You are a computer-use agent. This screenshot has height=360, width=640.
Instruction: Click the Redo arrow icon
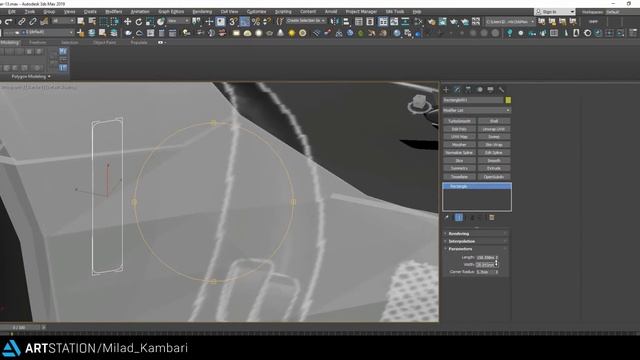click(9, 22)
